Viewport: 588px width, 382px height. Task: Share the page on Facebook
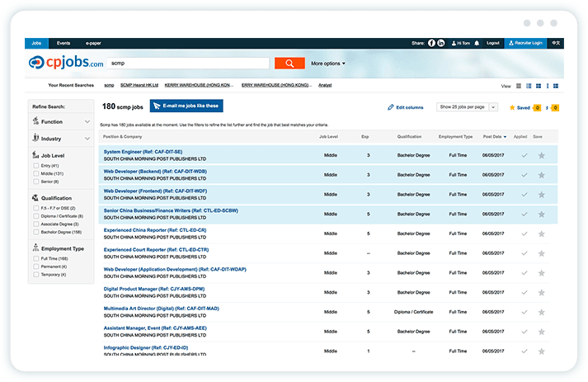tap(431, 43)
